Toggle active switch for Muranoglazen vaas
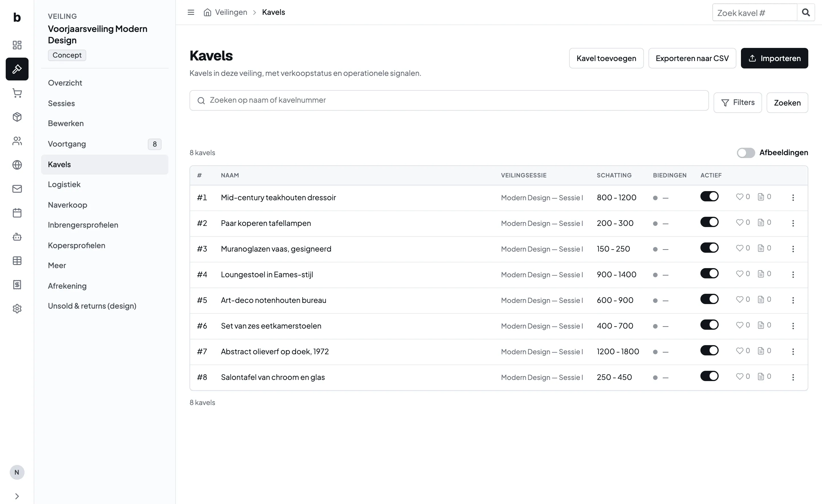 pos(710,248)
